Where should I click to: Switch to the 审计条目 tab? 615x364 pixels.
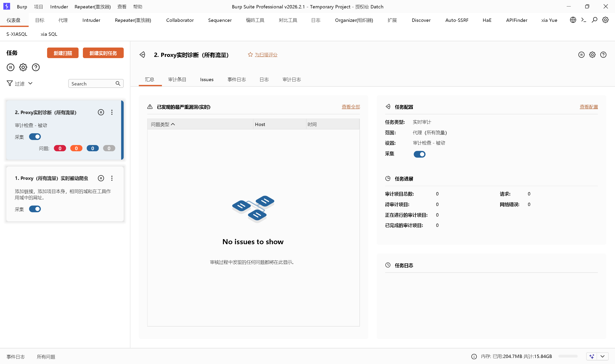tap(177, 79)
